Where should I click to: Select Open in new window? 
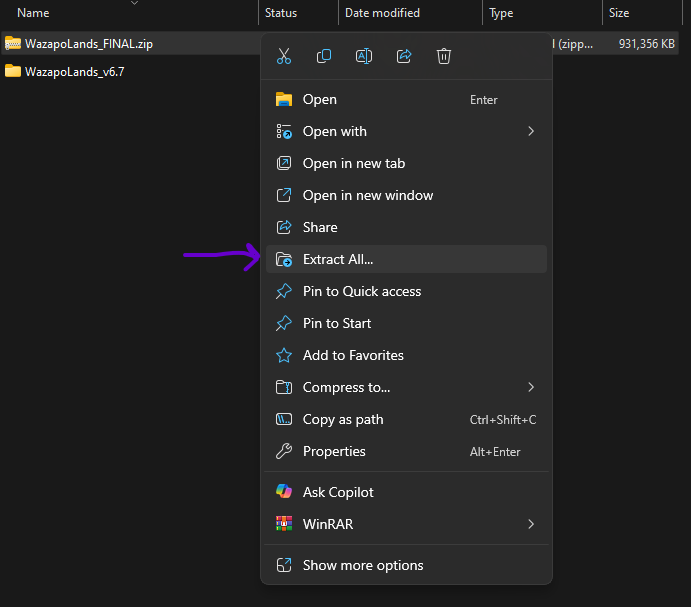[406, 195]
